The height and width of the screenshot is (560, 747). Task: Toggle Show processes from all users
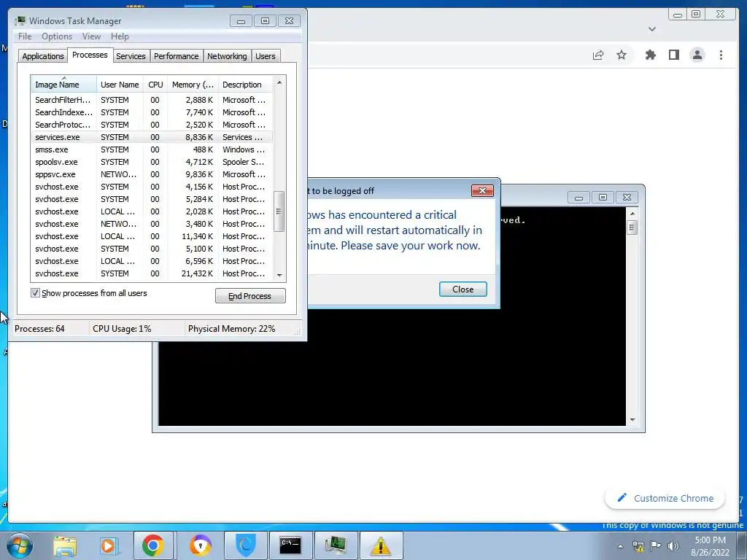pyautogui.click(x=35, y=293)
